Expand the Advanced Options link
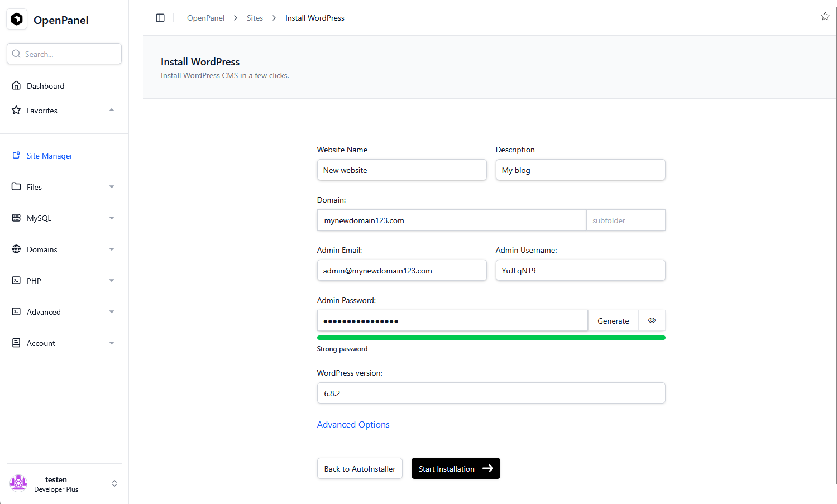 coord(353,424)
